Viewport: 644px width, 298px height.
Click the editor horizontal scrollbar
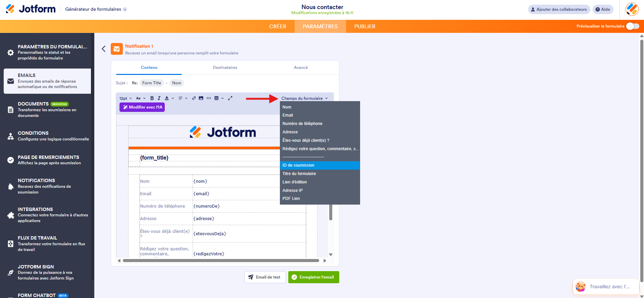(x=221, y=260)
